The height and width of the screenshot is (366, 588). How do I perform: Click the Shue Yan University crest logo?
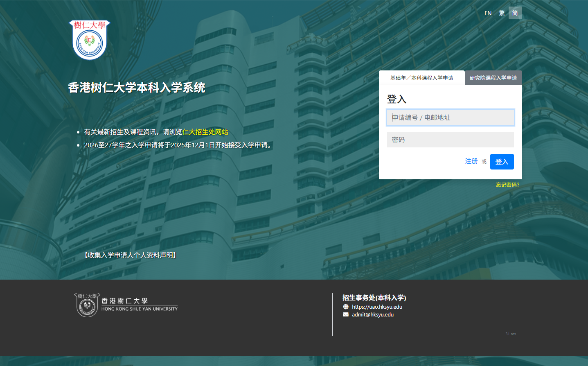89,39
